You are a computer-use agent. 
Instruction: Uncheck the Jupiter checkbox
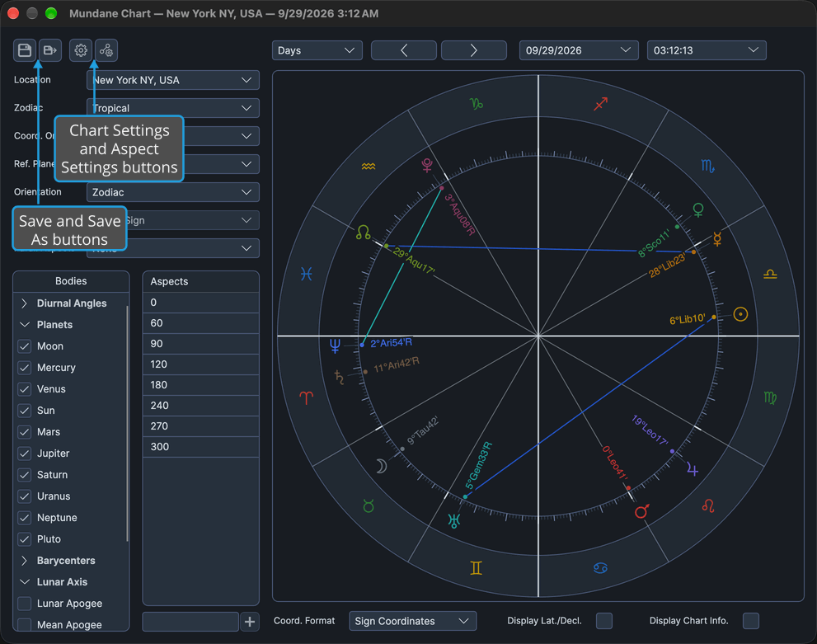click(x=25, y=454)
